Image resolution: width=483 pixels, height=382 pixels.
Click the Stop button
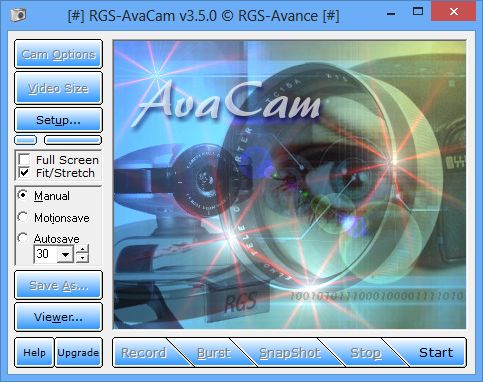click(365, 353)
